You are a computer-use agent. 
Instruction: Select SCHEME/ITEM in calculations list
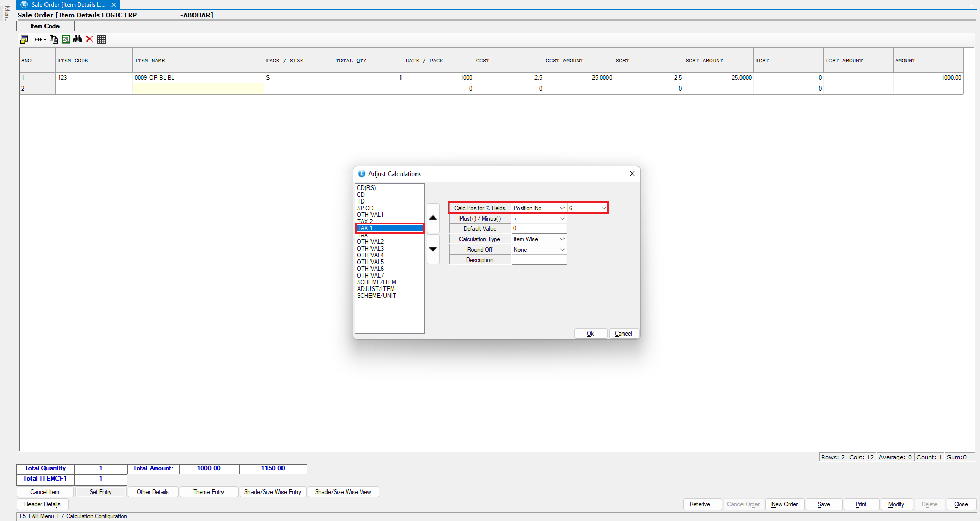[x=376, y=282]
